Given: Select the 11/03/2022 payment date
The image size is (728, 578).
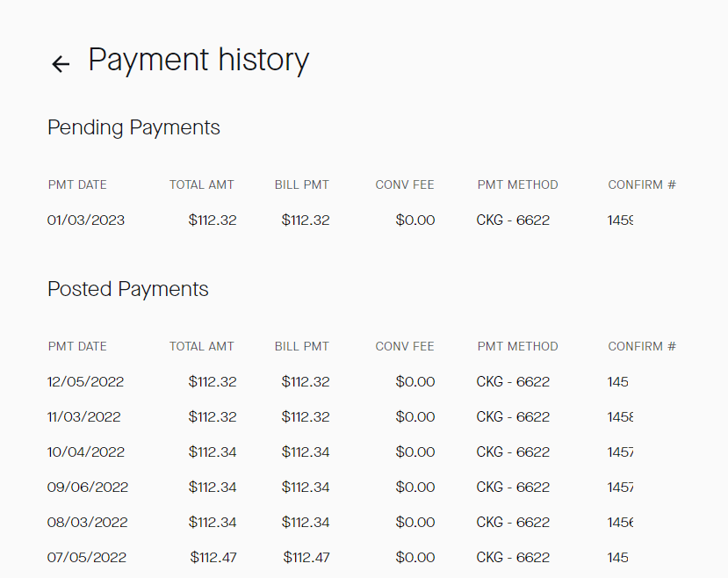Looking at the screenshot, I should [x=84, y=416].
